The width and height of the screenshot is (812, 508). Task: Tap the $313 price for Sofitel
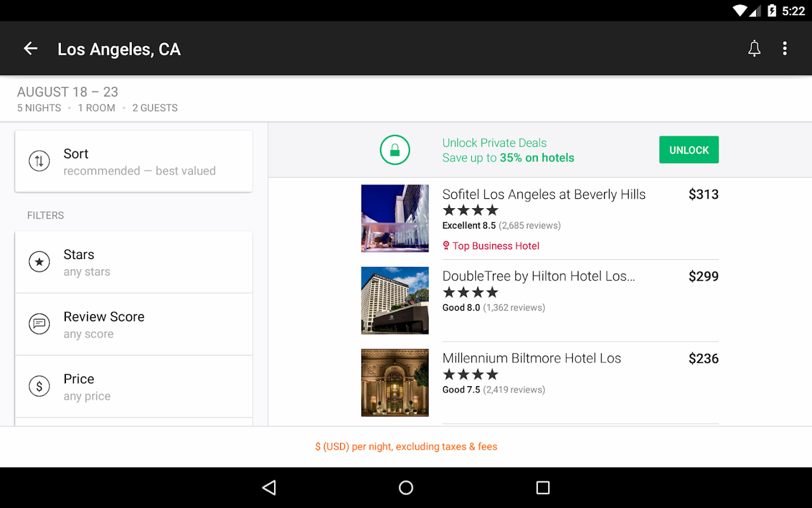coord(703,195)
